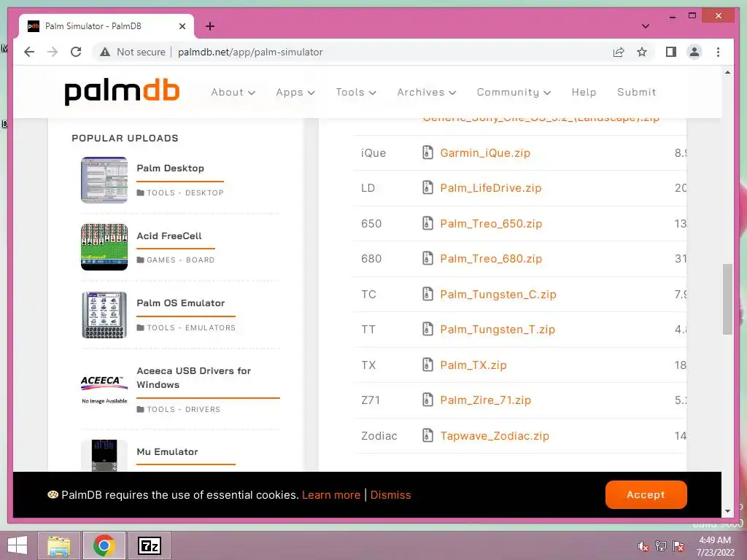
Task: Click the zip icon beside Palm_Treo_680.zip
Action: tap(427, 258)
